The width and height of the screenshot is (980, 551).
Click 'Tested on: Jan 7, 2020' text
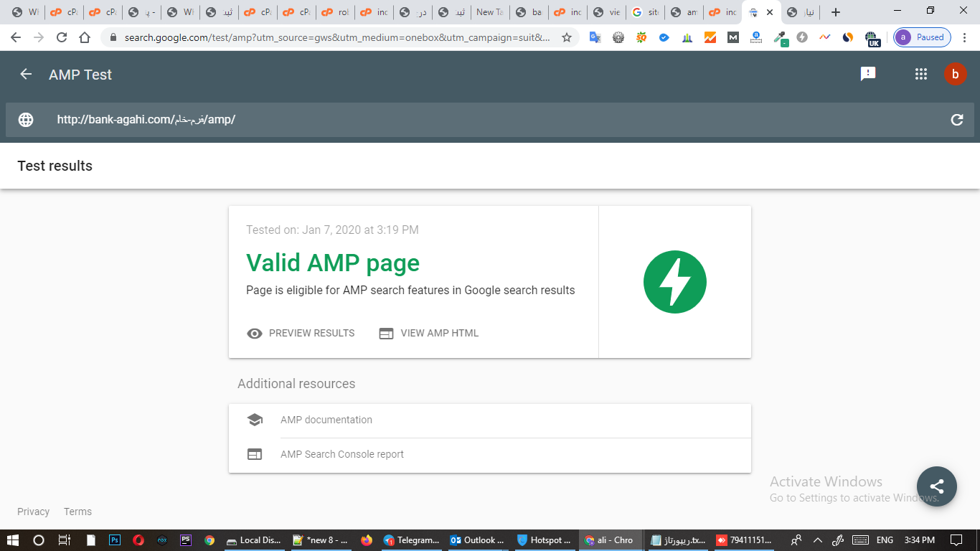click(332, 230)
